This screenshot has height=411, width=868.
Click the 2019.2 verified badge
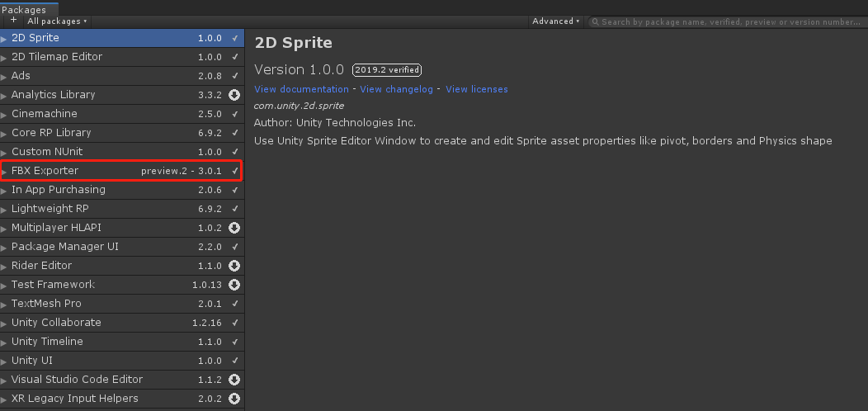click(x=387, y=70)
